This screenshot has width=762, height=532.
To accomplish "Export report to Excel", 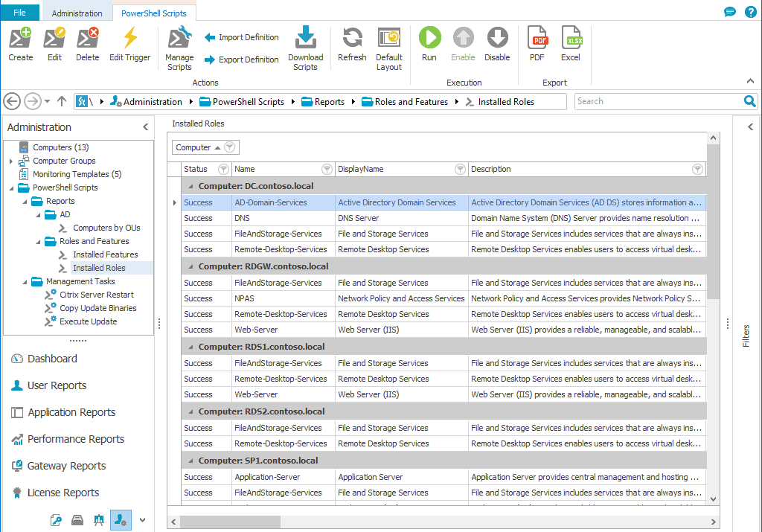I will [x=571, y=44].
